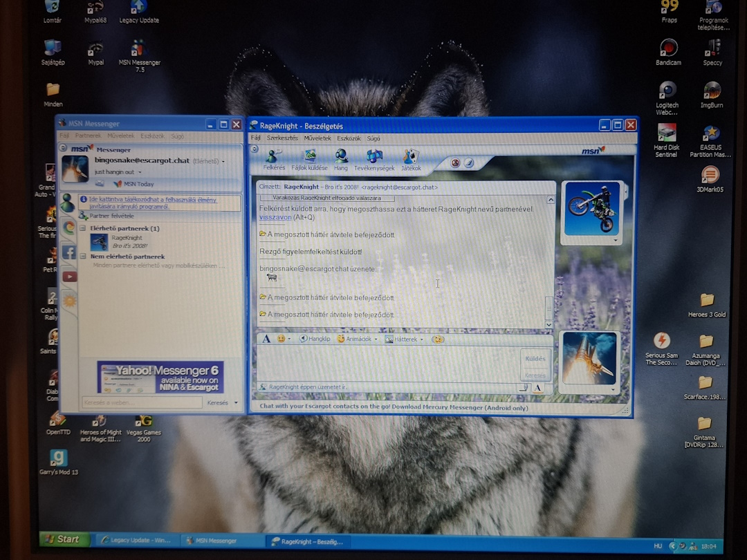Viewport: 747px width, 560px height.
Task: Open the dropdown under your shuttle display picture
Action: (613, 389)
